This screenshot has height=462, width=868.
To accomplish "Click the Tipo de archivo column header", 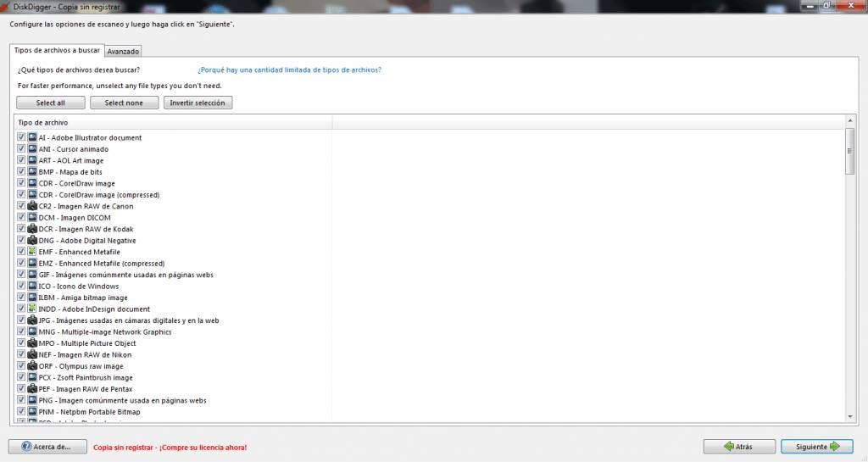I will (x=173, y=122).
